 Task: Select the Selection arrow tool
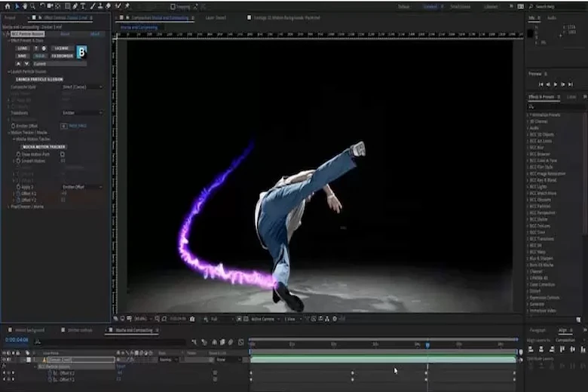coord(17,6)
